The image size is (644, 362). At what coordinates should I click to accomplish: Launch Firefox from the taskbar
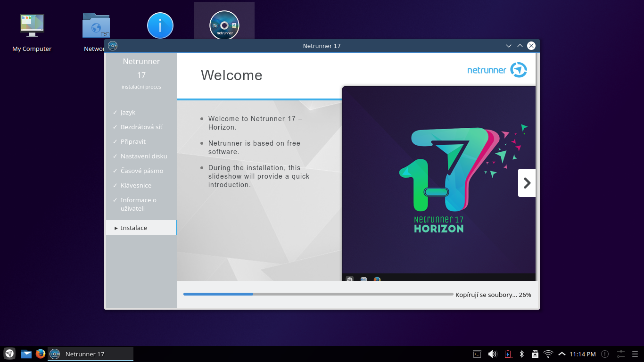coord(41,354)
